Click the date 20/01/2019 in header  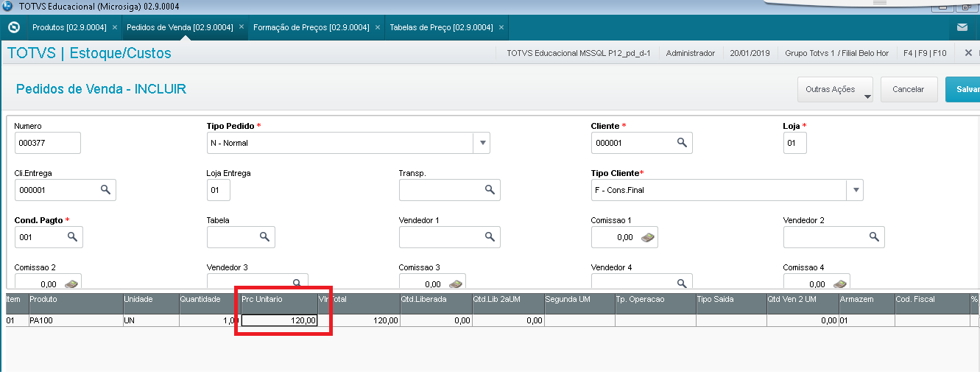(x=750, y=53)
